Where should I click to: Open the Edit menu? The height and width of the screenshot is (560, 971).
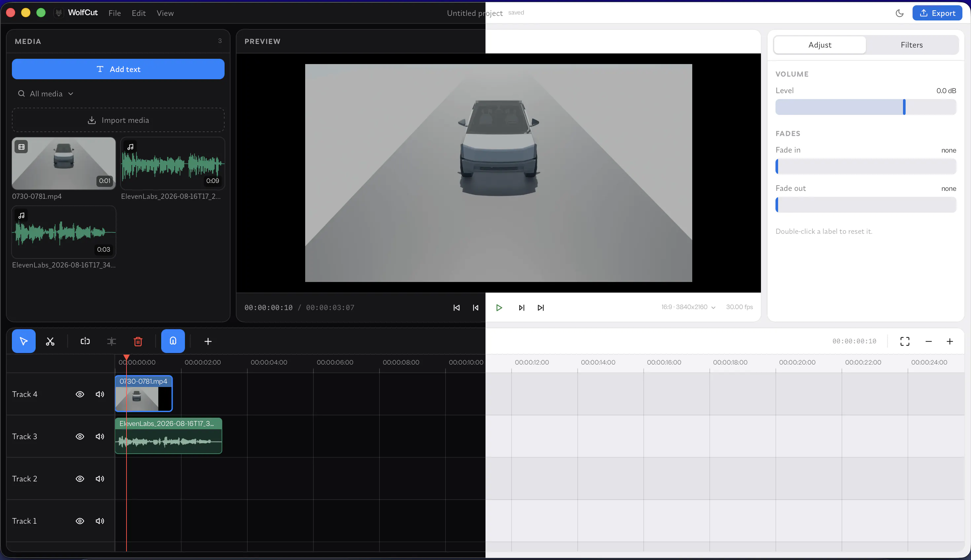(139, 13)
